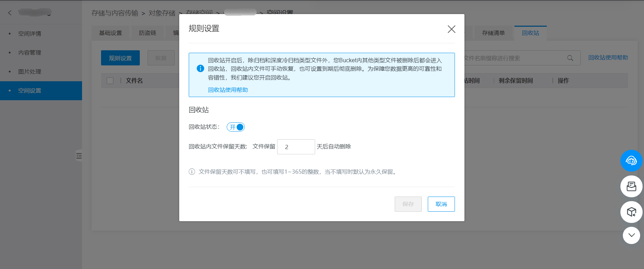Open the 回收站使用帮助 link inside the dialog
This screenshot has width=644, height=269.
228,90
